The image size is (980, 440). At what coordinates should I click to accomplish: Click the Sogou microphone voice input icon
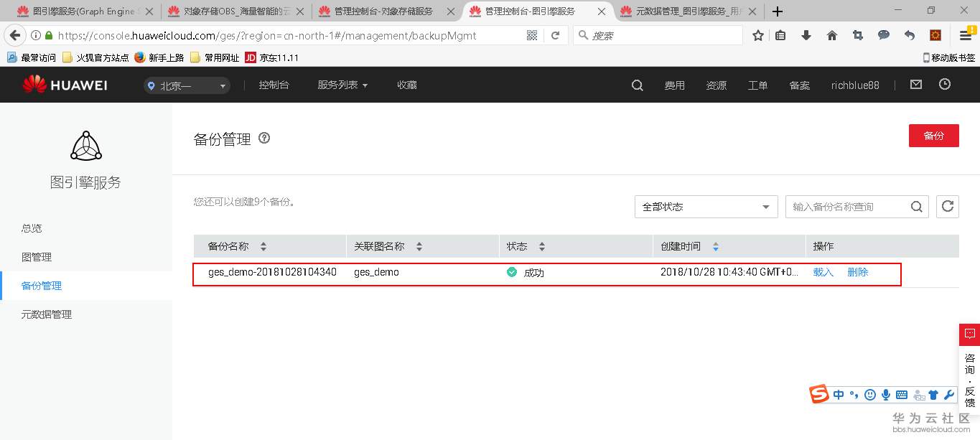(886, 395)
